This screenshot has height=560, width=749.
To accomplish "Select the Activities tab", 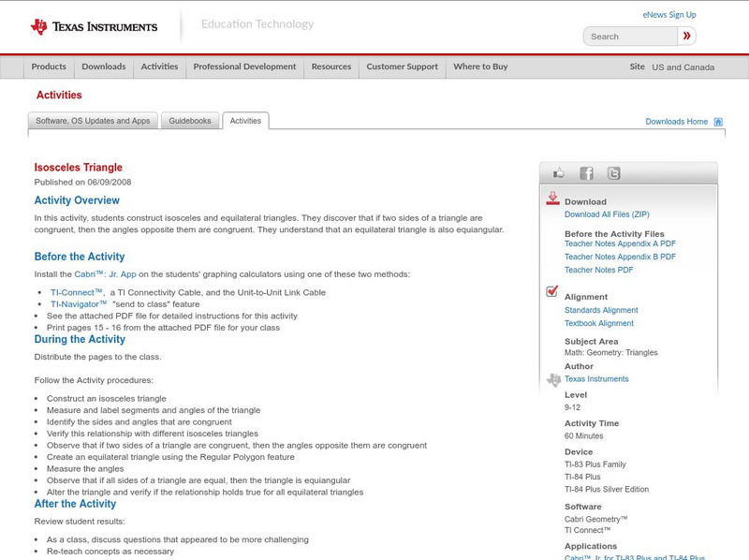I will (245, 121).
